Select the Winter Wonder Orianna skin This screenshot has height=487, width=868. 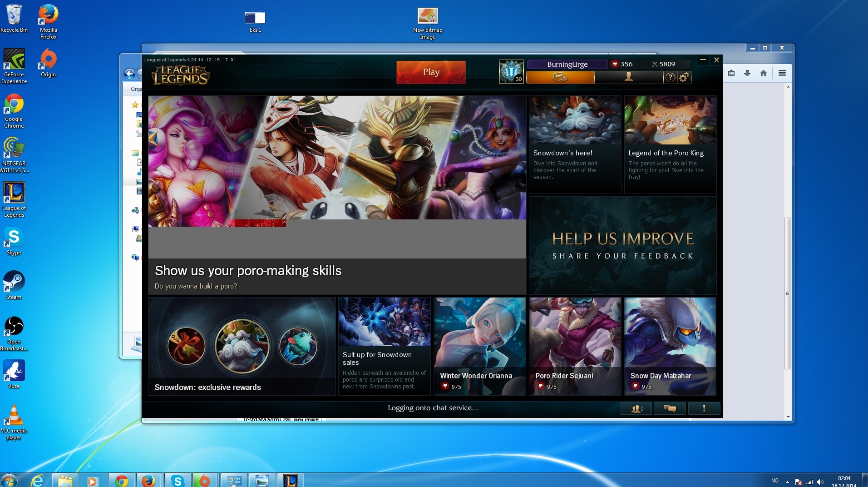(480, 347)
